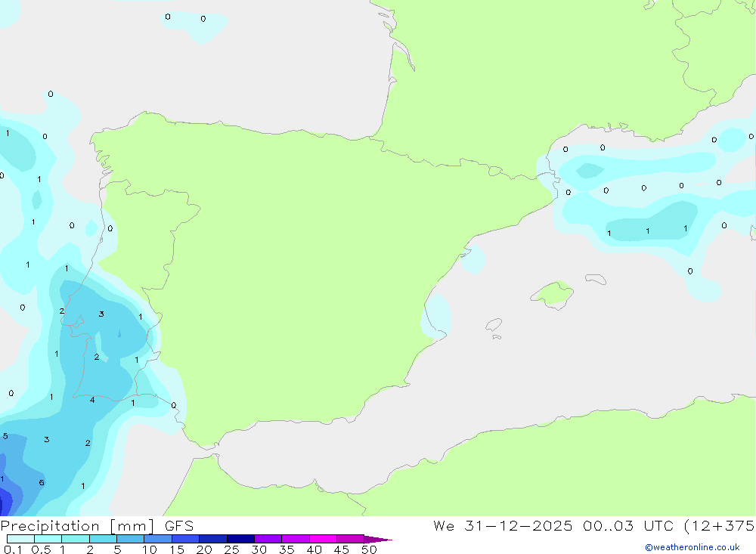Click the map value '4' near southern Portugal

(x=92, y=400)
